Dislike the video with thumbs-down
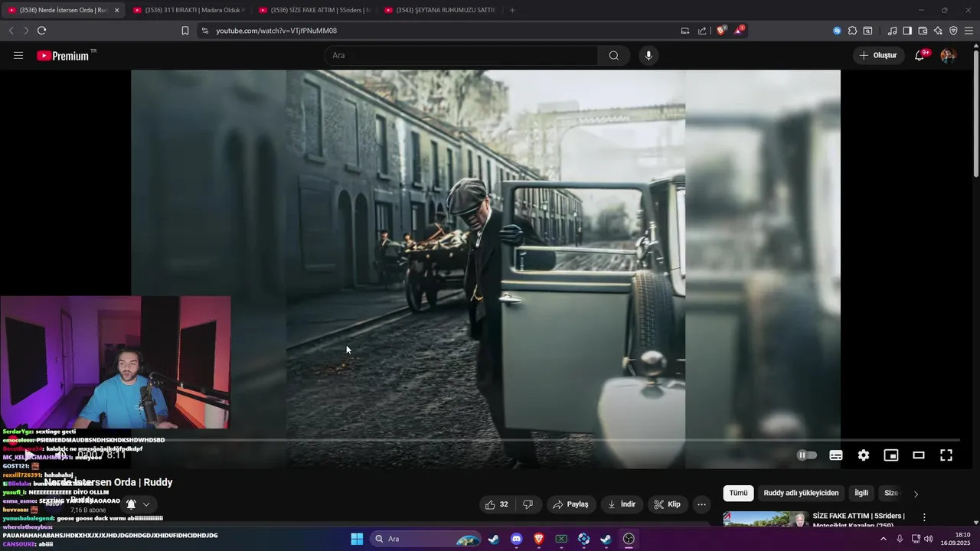The height and width of the screenshot is (551, 980). [x=528, y=504]
